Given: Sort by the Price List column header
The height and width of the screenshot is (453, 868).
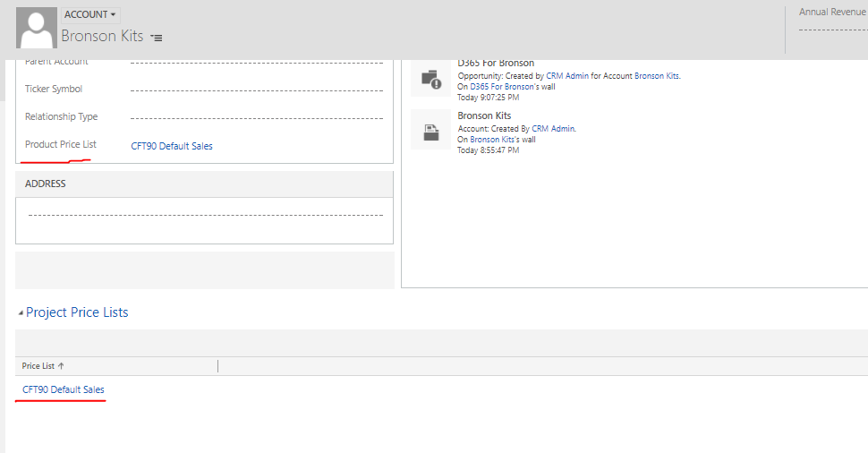Looking at the screenshot, I should click(x=43, y=366).
